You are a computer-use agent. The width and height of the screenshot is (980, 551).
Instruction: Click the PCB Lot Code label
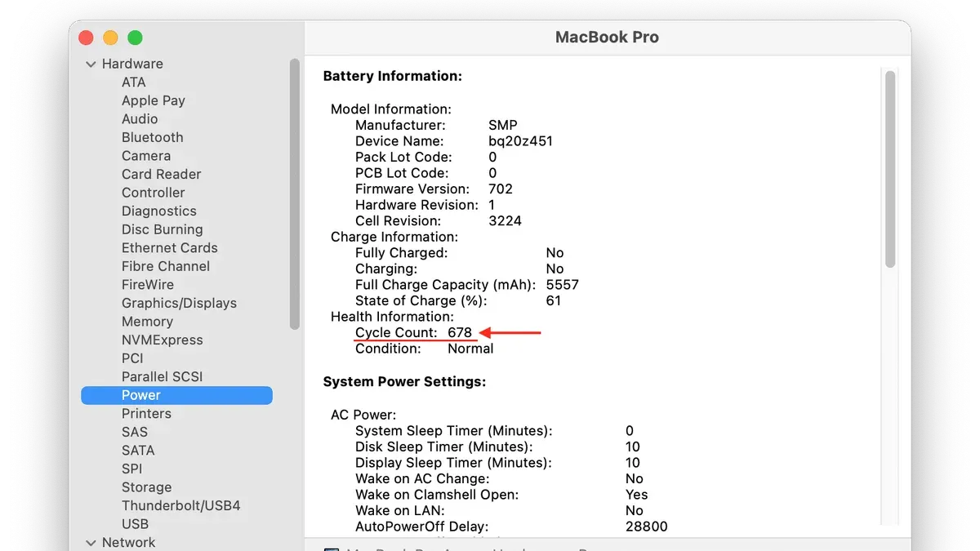click(402, 173)
